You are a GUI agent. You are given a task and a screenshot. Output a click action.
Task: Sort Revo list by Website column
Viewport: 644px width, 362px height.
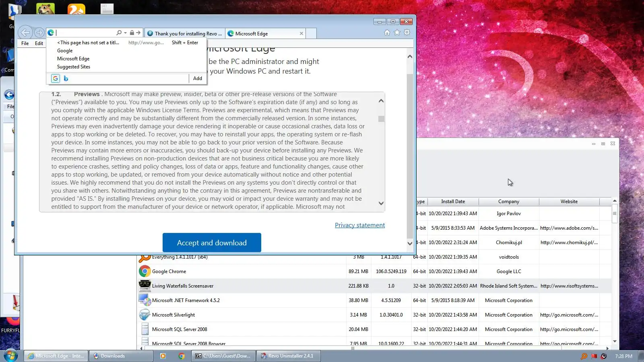click(569, 202)
